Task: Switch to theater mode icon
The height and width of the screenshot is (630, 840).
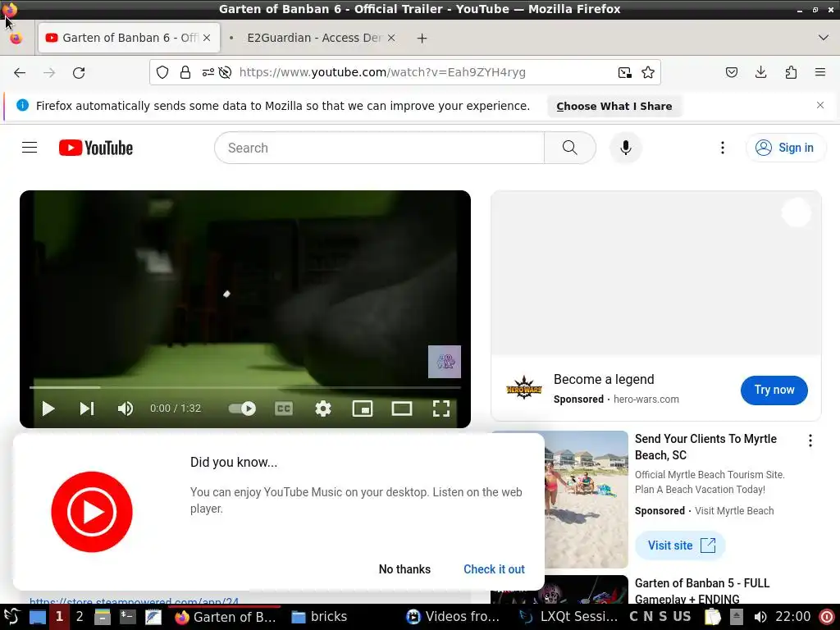Action: [x=402, y=409]
